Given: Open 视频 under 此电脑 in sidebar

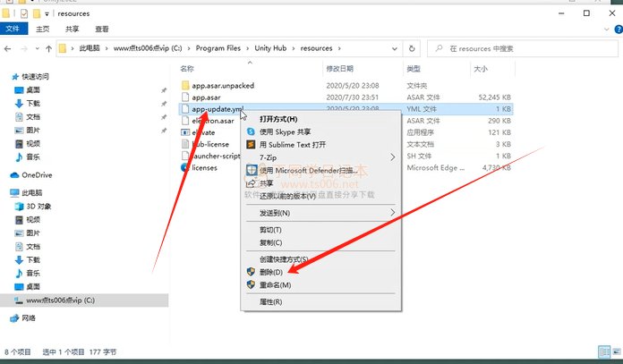Looking at the screenshot, I should [33, 220].
